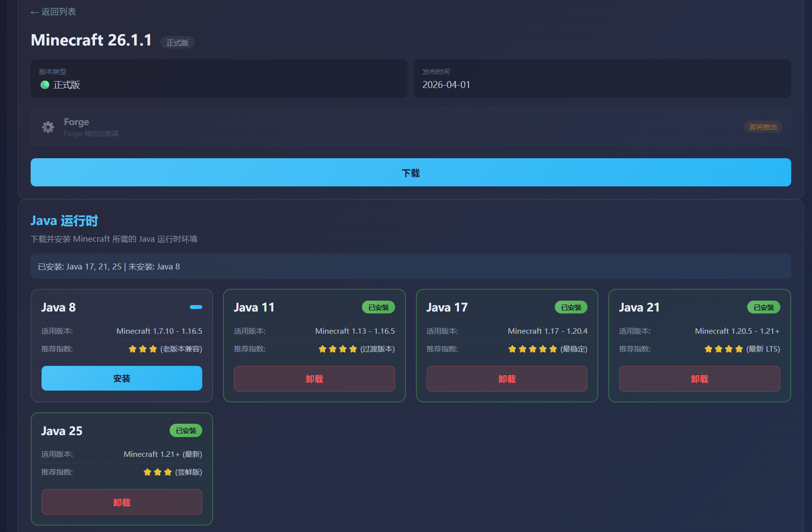812x532 pixels.
Task: Click the '(过渡版本)' note on Java 11 card
Action: point(377,349)
